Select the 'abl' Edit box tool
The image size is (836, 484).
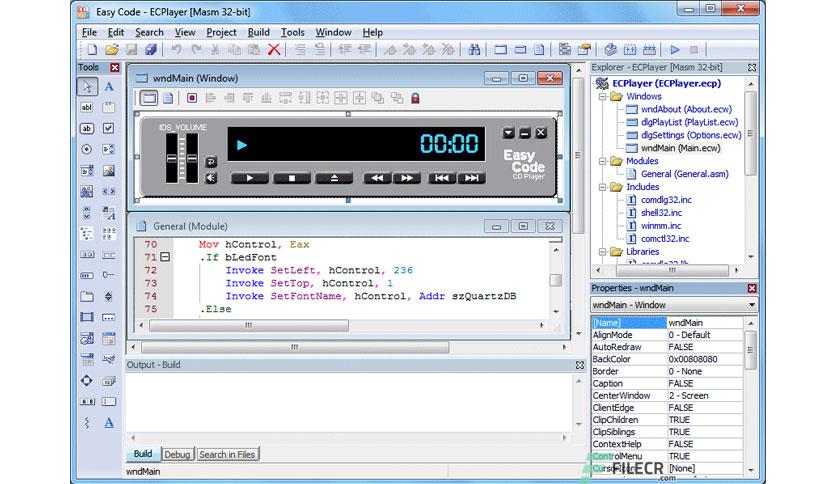click(86, 107)
